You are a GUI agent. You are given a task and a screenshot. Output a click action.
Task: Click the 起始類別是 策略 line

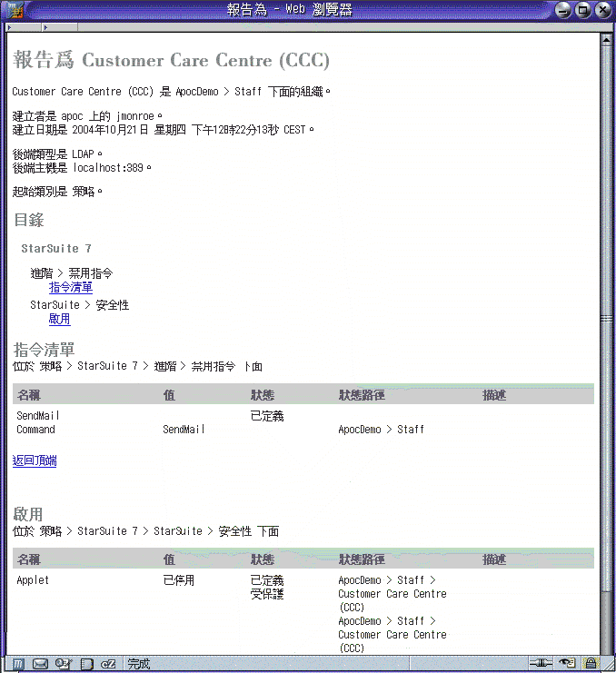pyautogui.click(x=57, y=191)
